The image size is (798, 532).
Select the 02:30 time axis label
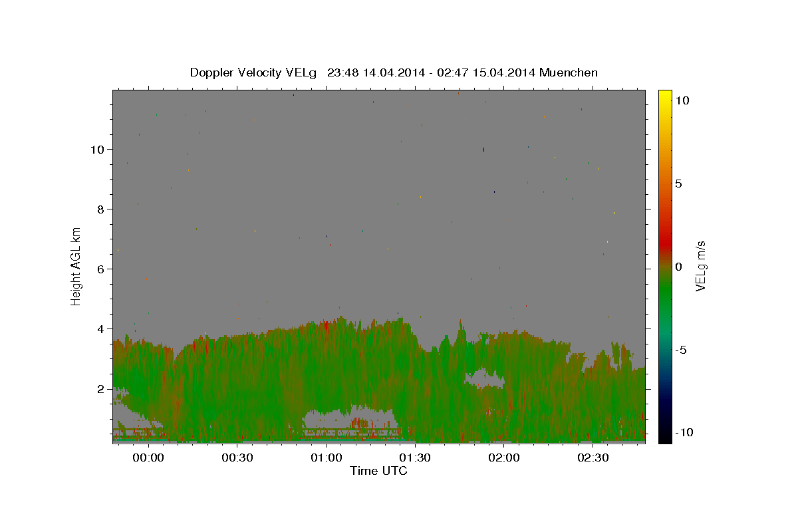pyautogui.click(x=593, y=458)
